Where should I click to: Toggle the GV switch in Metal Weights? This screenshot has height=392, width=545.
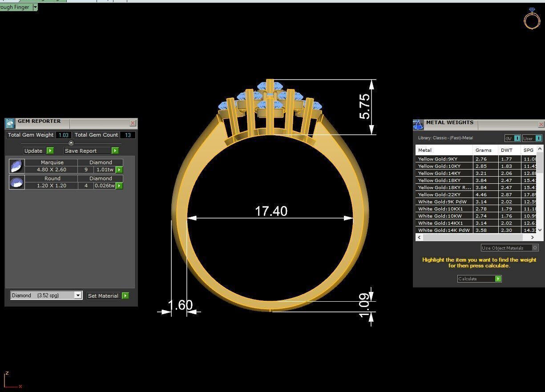pyautogui.click(x=513, y=138)
